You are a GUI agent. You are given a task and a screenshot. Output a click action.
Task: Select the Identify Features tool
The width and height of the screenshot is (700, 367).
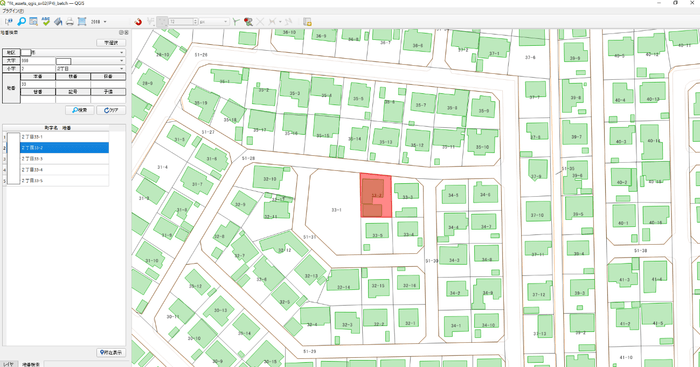pyautogui.click(x=8, y=21)
